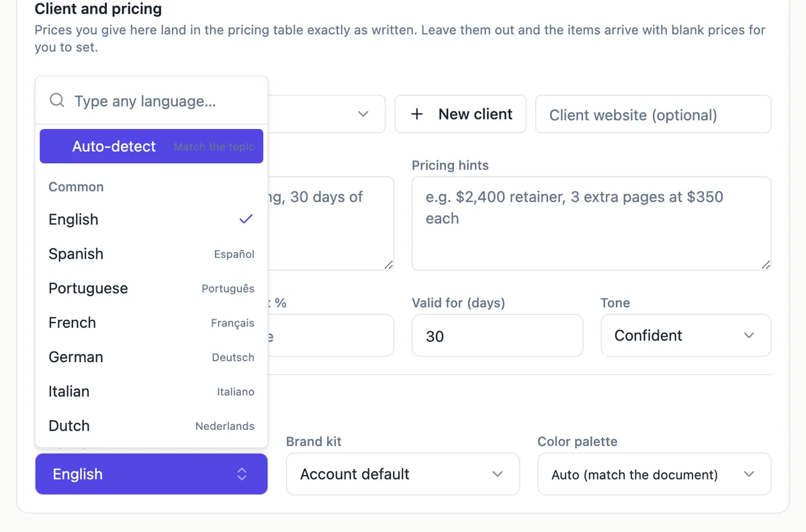This screenshot has height=532, width=806.
Task: Click the Common section label
Action: click(76, 187)
